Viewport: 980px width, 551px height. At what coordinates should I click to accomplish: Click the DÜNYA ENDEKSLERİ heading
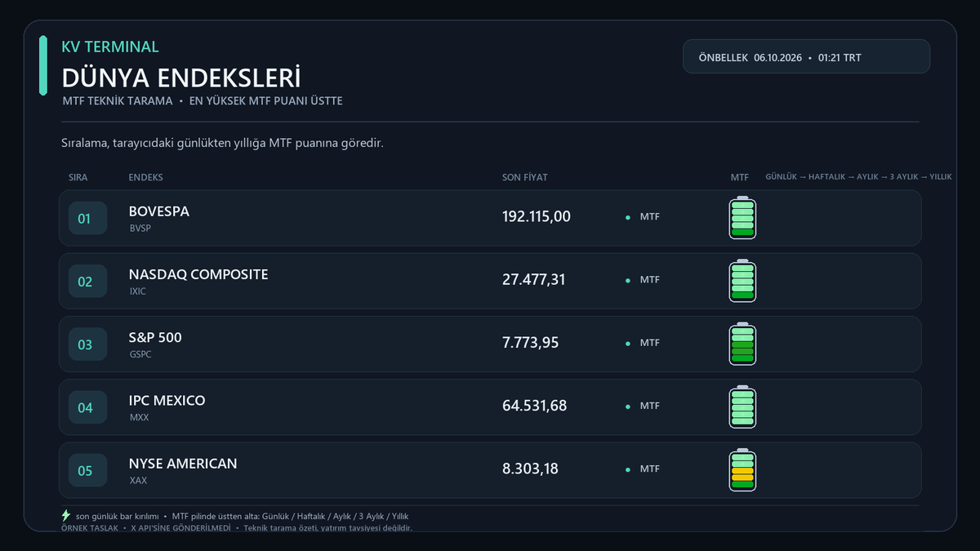point(181,78)
